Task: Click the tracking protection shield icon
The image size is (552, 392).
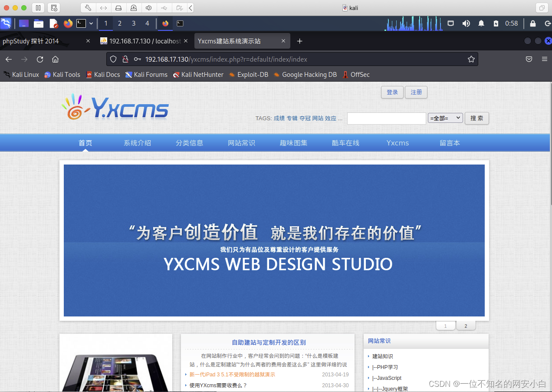Action: coord(113,59)
